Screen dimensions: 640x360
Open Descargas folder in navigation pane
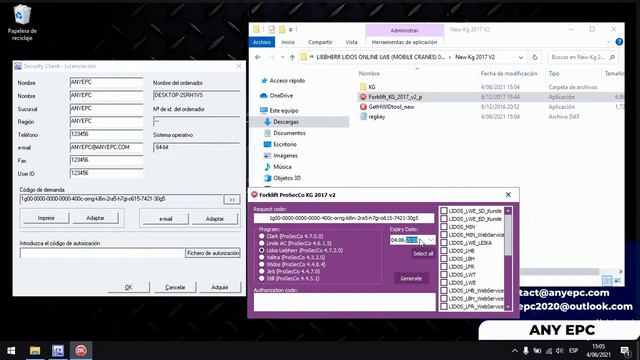(x=286, y=122)
